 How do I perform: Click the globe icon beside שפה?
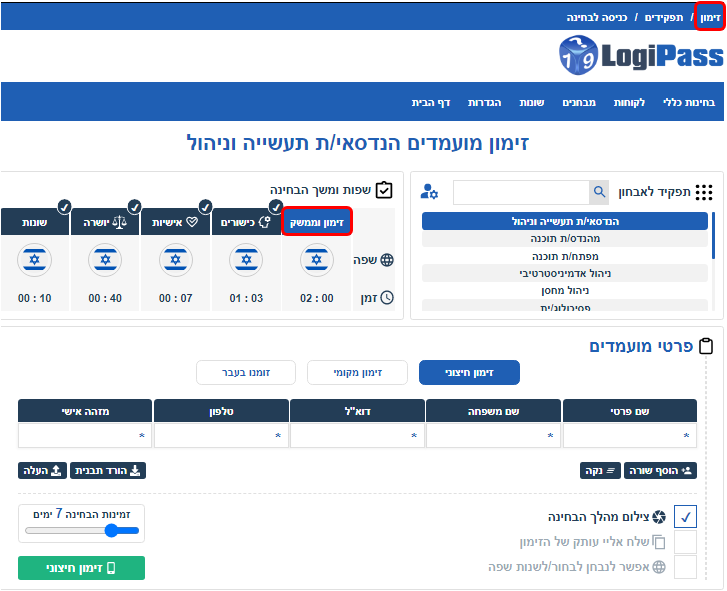[x=387, y=260]
